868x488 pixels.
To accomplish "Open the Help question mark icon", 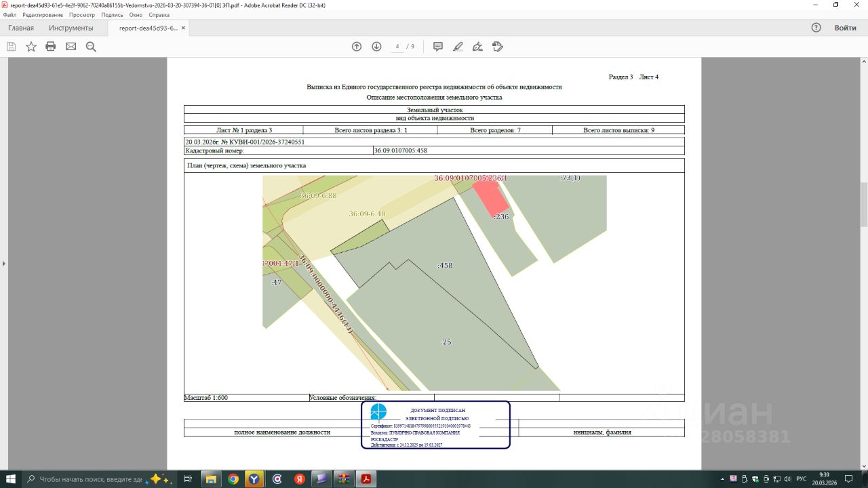I will [x=816, y=28].
